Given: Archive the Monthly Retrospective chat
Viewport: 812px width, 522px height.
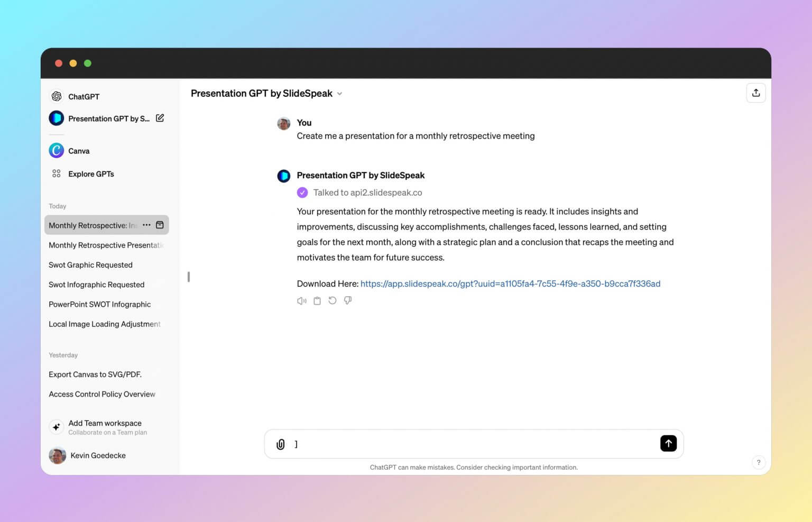Looking at the screenshot, I should 160,225.
